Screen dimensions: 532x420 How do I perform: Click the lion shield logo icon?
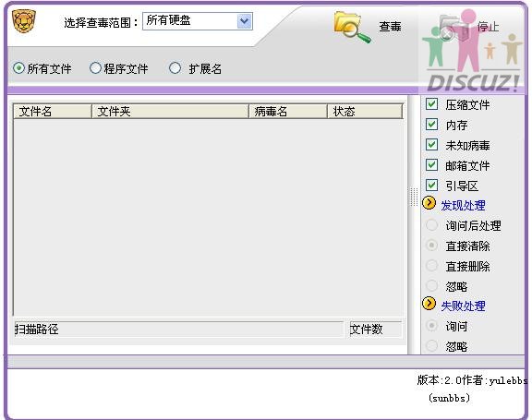pyautogui.click(x=24, y=21)
